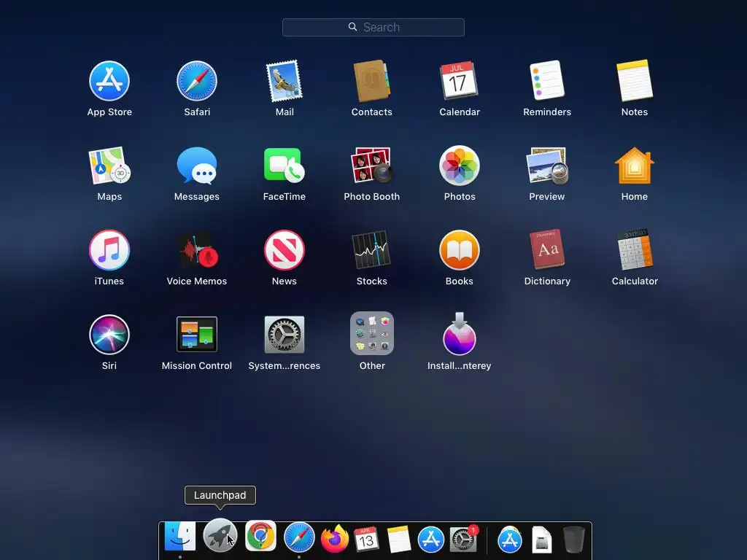The width and height of the screenshot is (747, 560).
Task: Launch Voice Memos
Action: point(197,250)
